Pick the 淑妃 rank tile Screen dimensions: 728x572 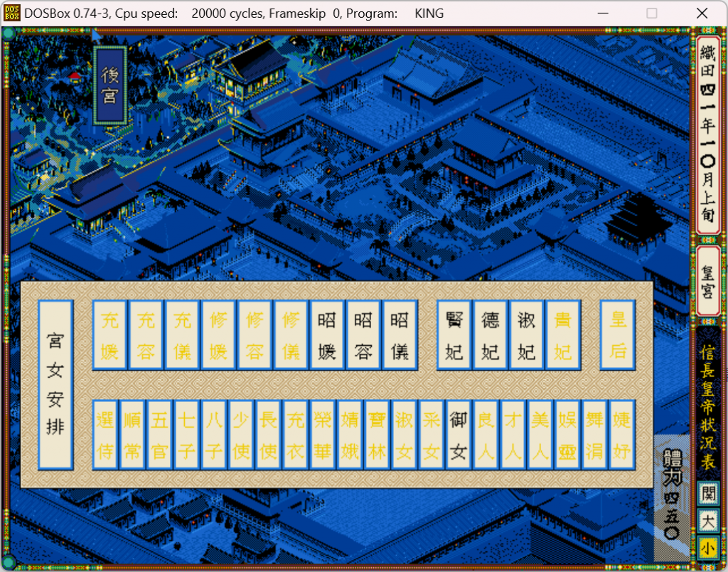527,335
